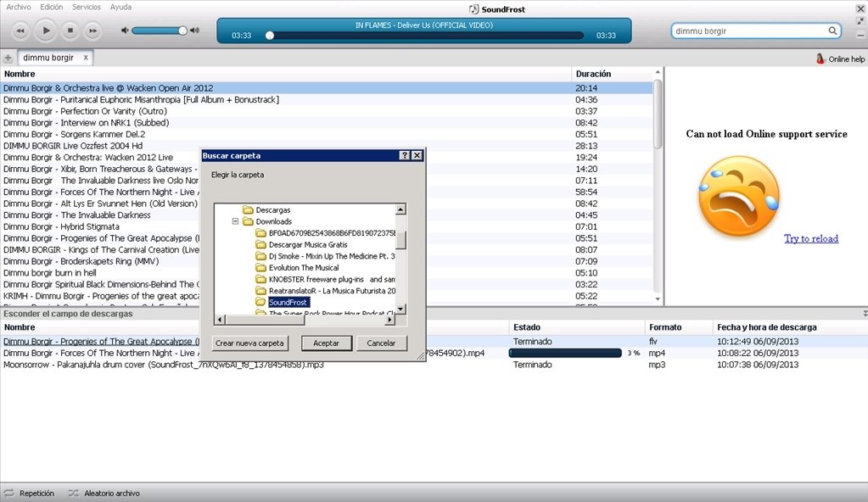868x502 pixels.
Task: Select Dimmu Borgir & Orchestra live @ Wacken result
Action: (x=327, y=88)
